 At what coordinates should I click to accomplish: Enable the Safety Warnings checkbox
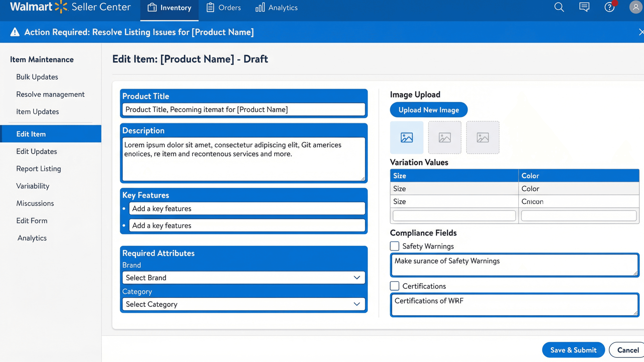[x=394, y=246]
